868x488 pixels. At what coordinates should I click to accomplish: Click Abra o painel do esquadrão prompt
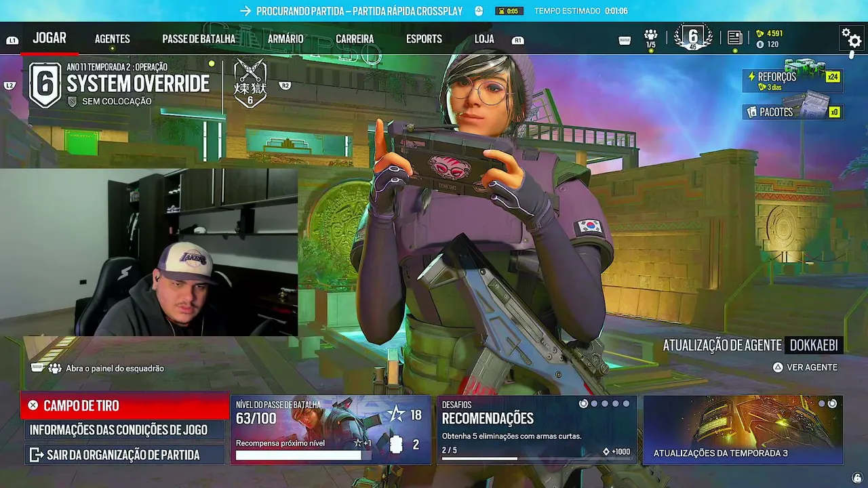98,368
